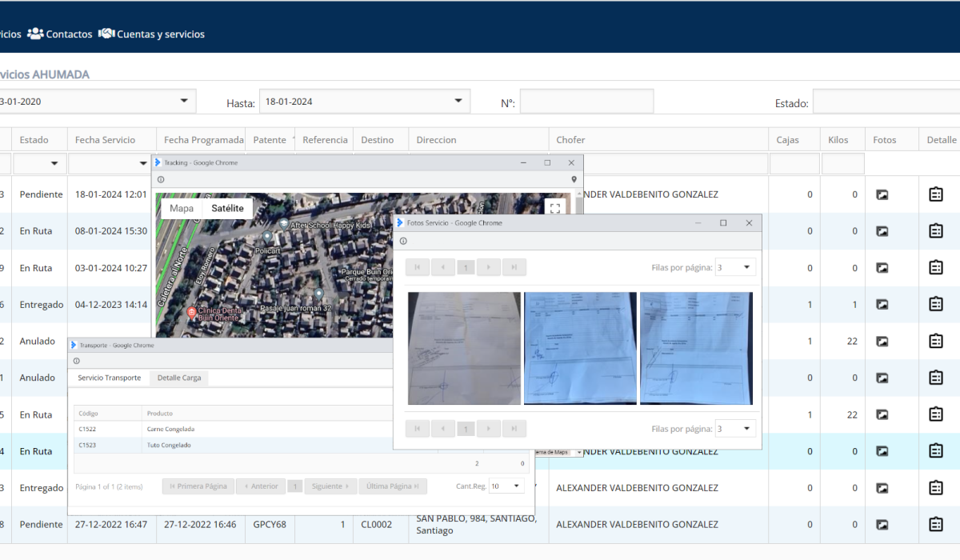Select the Detalle Carga tab
This screenshot has height=560, width=960.
click(x=179, y=378)
